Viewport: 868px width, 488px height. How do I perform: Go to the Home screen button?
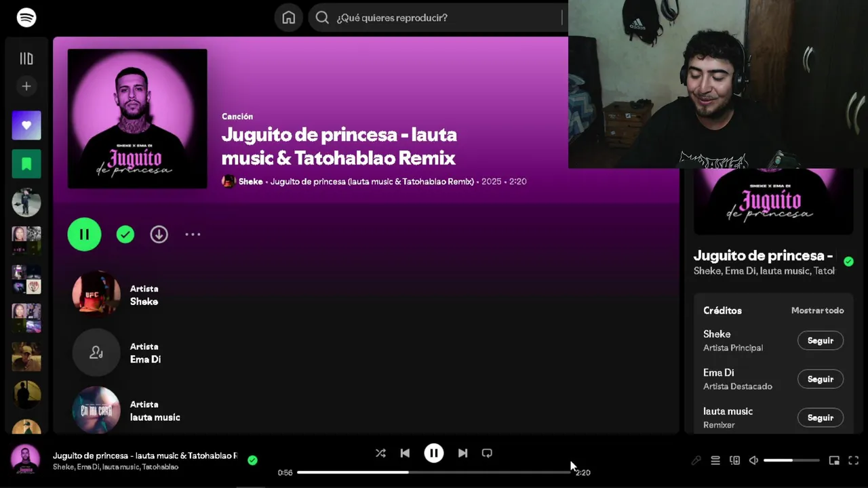point(289,18)
